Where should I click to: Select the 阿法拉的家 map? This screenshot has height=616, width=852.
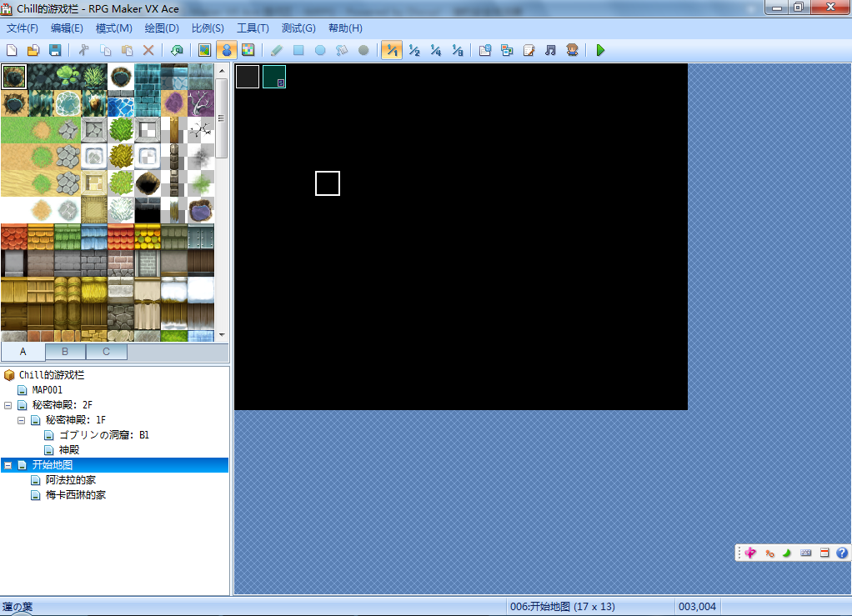(x=71, y=480)
